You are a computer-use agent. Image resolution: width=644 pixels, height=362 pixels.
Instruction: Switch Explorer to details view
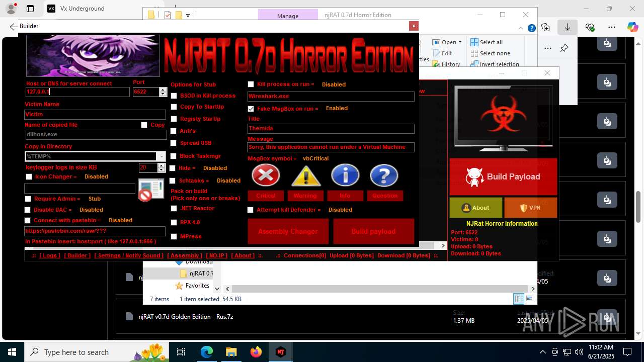pyautogui.click(x=519, y=299)
